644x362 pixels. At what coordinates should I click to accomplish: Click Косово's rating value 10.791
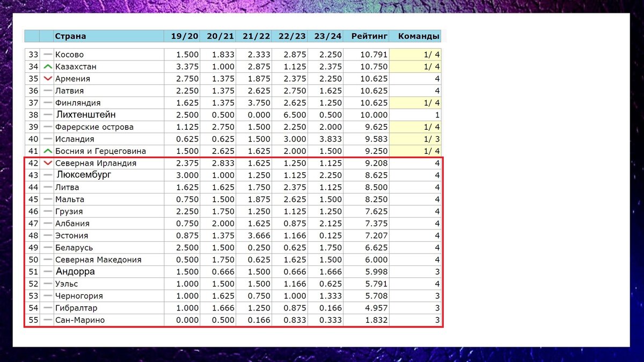click(x=374, y=55)
